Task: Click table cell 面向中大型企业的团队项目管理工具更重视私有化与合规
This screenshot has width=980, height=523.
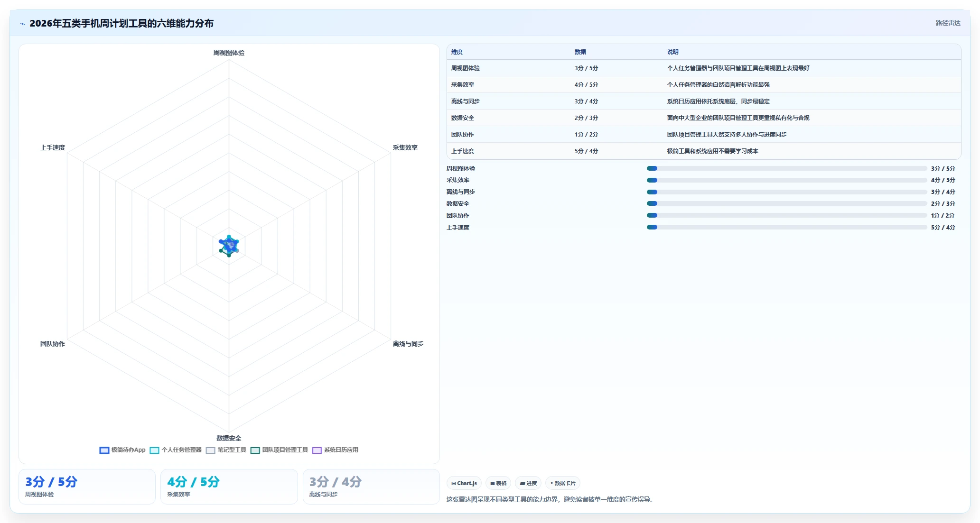Action: click(738, 118)
